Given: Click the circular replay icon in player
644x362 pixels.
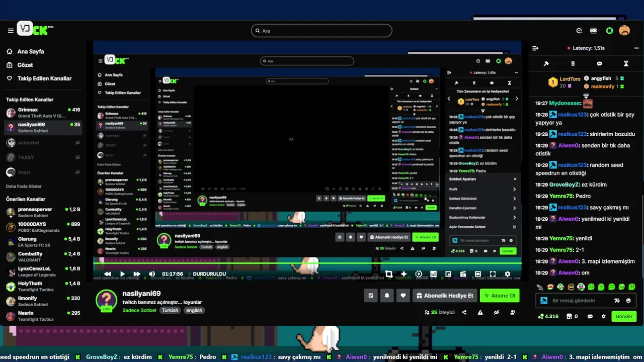Looking at the screenshot, I should pyautogui.click(x=419, y=274).
